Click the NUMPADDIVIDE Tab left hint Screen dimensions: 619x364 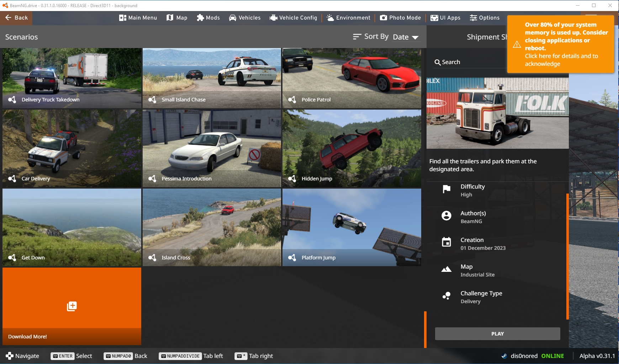[191, 356]
